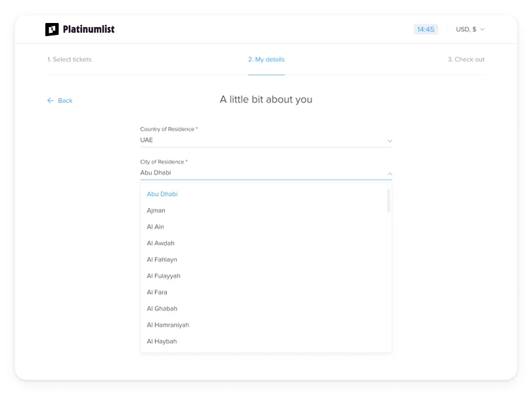Select Abu Dhabi from the city list
Image resolution: width=532 pixels, height=395 pixels.
tap(162, 195)
